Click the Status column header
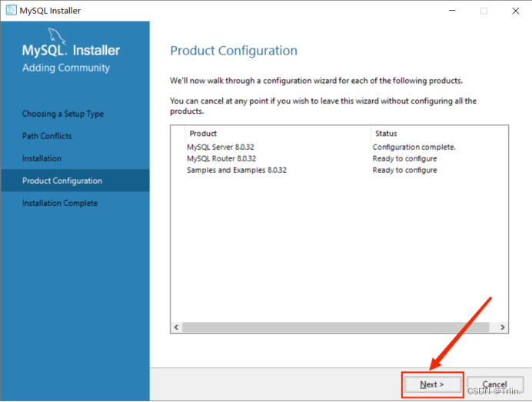Image resolution: width=532 pixels, height=402 pixels. [x=386, y=134]
